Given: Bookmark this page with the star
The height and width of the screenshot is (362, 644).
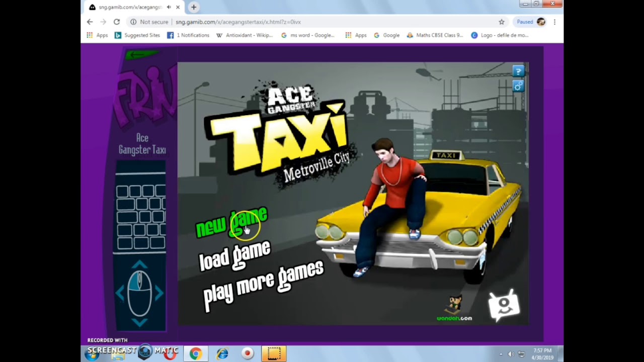Looking at the screenshot, I should 502,22.
